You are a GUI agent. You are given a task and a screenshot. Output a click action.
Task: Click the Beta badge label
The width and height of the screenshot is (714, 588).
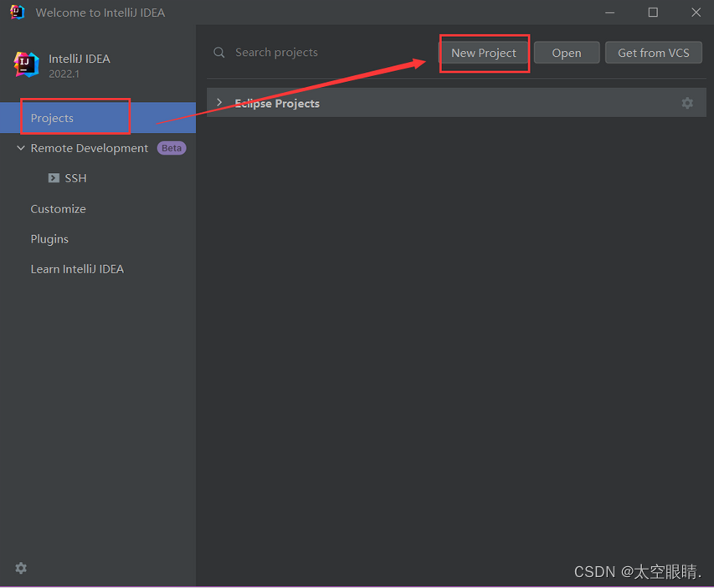172,148
